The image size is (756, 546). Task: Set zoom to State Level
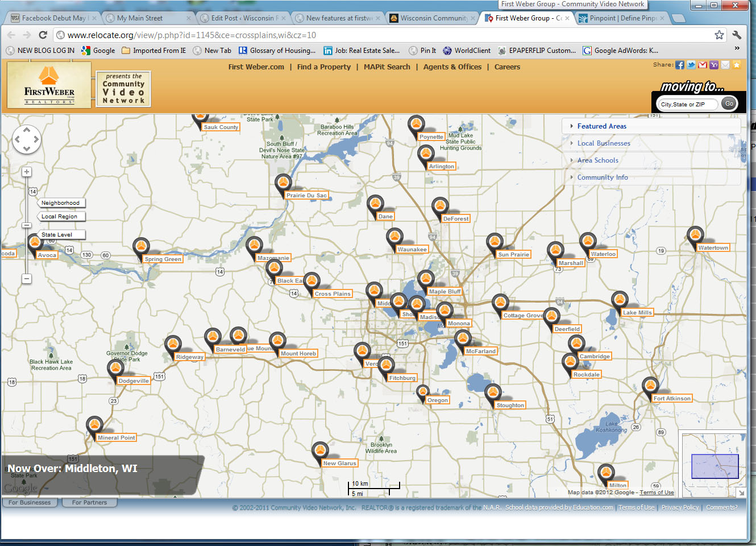(61, 235)
